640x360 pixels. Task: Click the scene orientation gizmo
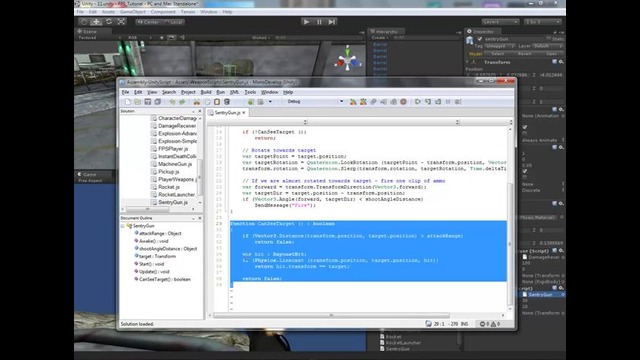pyautogui.click(x=348, y=58)
